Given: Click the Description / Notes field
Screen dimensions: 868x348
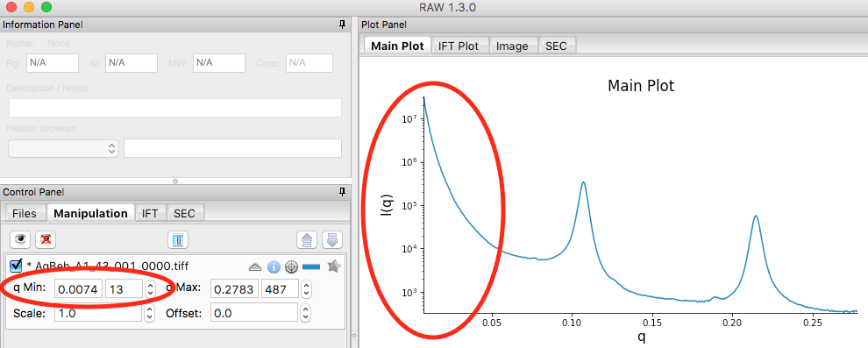Looking at the screenshot, I should [x=175, y=108].
